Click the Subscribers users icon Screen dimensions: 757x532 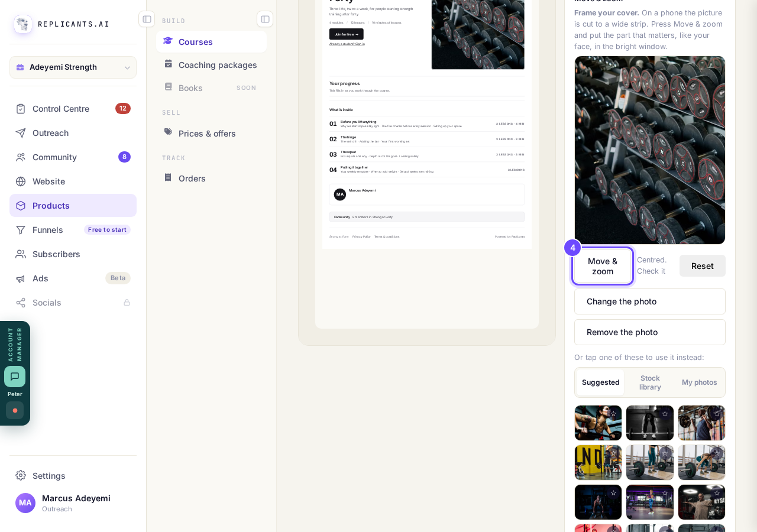[x=21, y=254]
